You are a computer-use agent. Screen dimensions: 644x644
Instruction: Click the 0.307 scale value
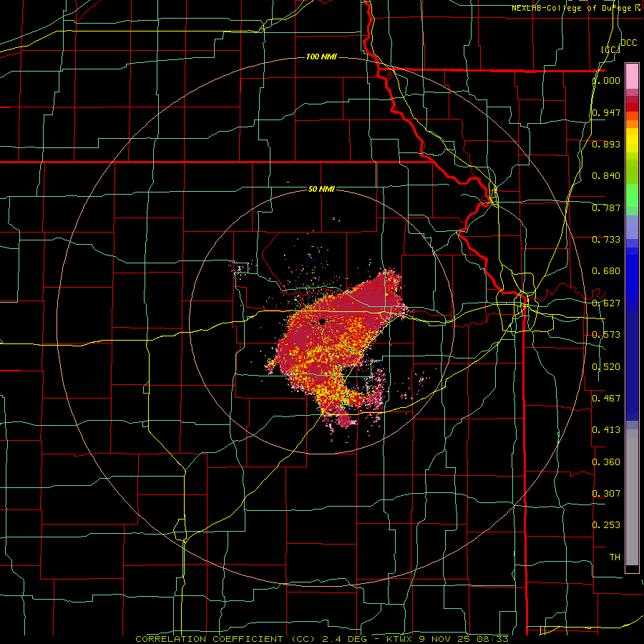pos(606,493)
